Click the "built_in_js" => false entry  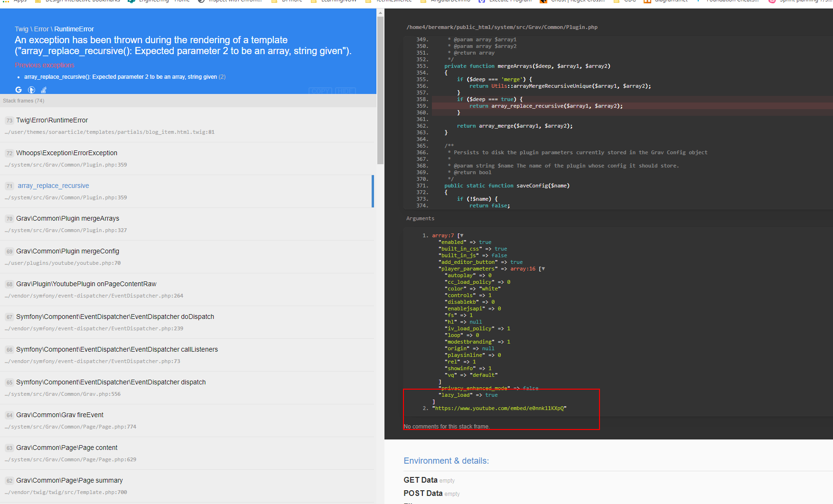pos(473,255)
